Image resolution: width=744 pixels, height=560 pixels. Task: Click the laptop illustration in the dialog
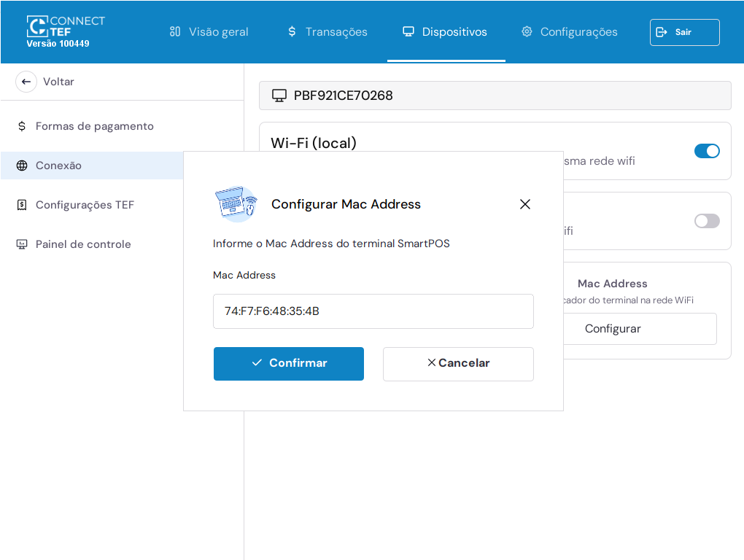coord(236,203)
